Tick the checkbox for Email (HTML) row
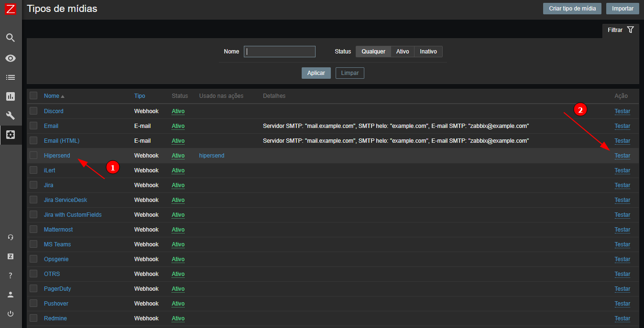644x328 pixels. click(x=33, y=140)
